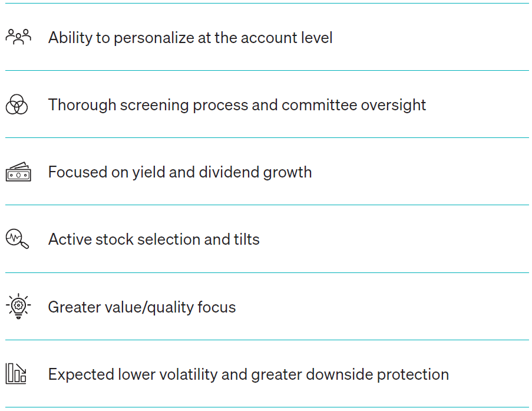Select 'Thorough screening process and committee oversight'
The width and height of the screenshot is (532, 411).
[x=237, y=105]
